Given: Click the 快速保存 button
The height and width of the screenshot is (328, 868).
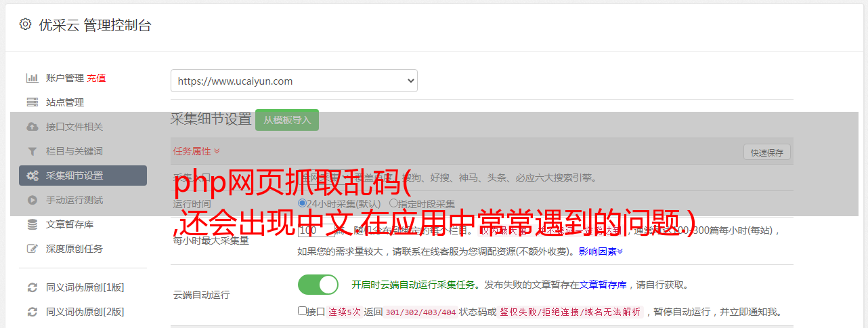Looking at the screenshot, I should pos(766,152).
